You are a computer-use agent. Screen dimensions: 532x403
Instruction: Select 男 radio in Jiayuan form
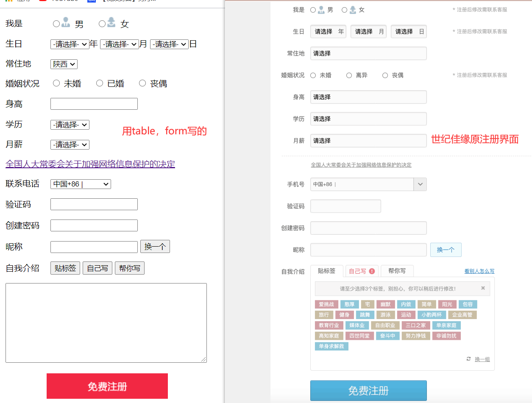[313, 10]
